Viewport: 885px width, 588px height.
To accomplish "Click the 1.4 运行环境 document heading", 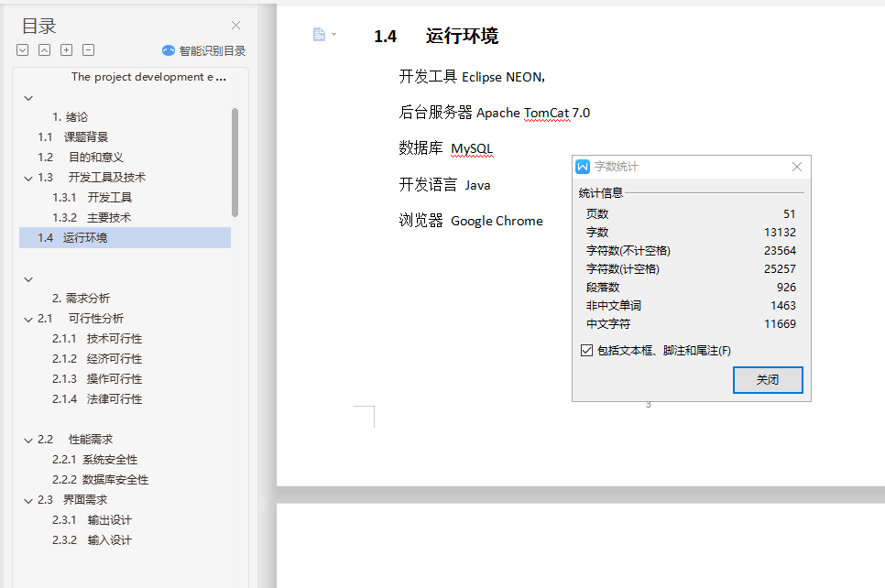I will pos(436,36).
